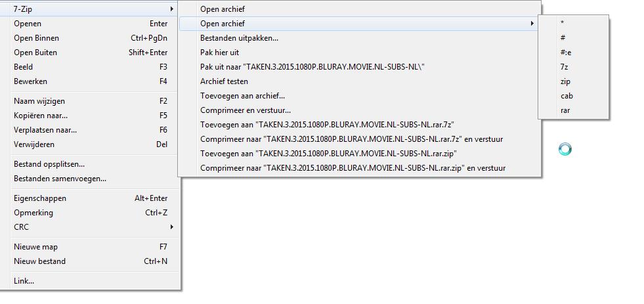Open archive as #:e type
The image size is (644, 304).
(x=573, y=52)
